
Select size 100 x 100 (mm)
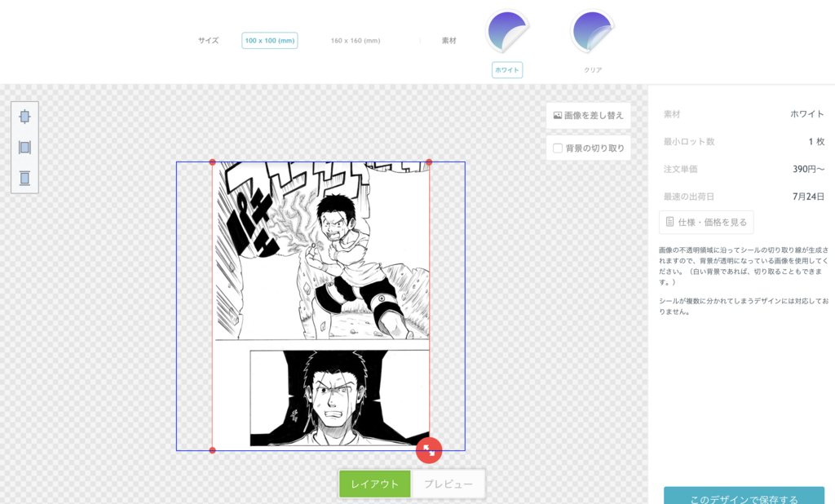coord(269,41)
